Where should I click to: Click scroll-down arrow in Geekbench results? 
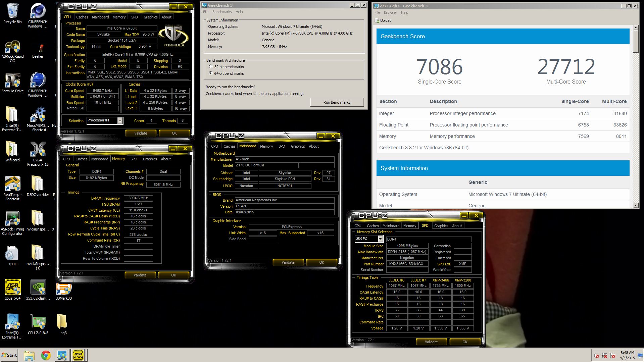(636, 205)
